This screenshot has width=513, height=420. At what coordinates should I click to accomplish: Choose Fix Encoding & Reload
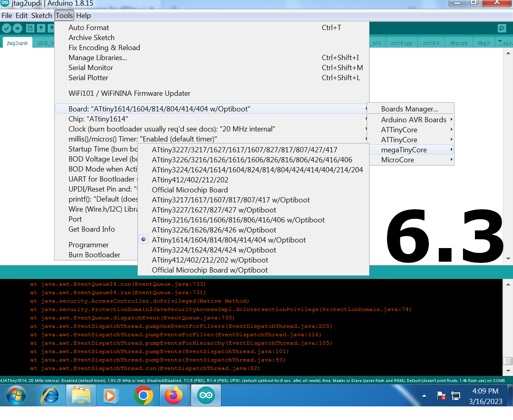212,48
